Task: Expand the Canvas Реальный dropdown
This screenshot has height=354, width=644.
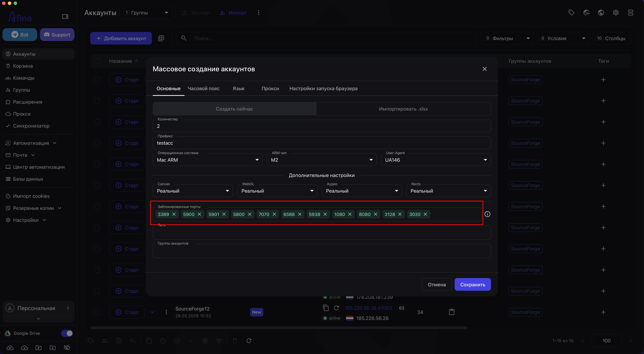Action: (x=193, y=191)
